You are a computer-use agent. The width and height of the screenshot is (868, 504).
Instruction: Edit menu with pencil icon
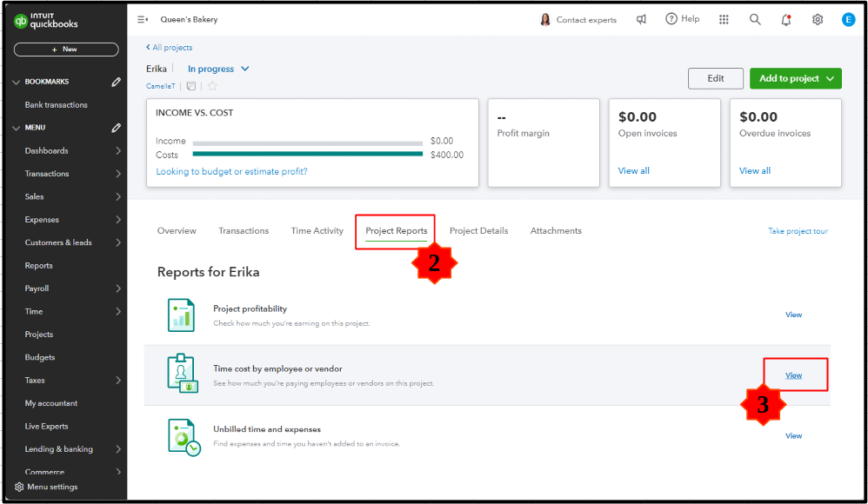point(116,128)
